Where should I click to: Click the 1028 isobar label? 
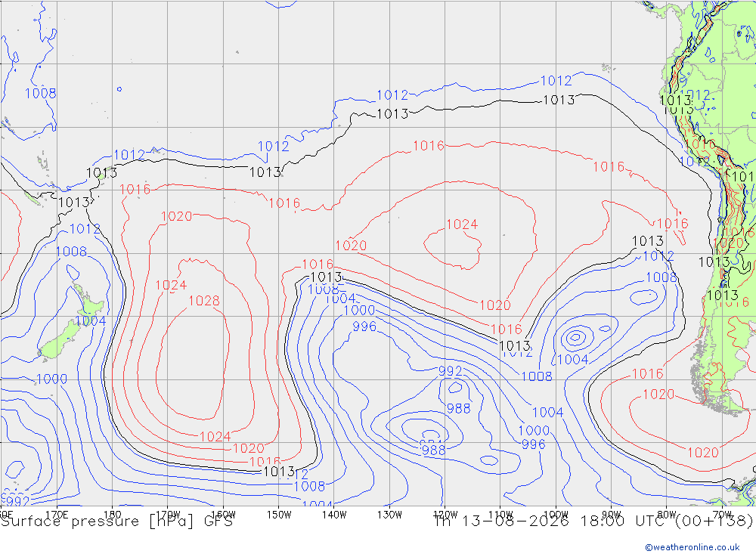click(x=204, y=301)
